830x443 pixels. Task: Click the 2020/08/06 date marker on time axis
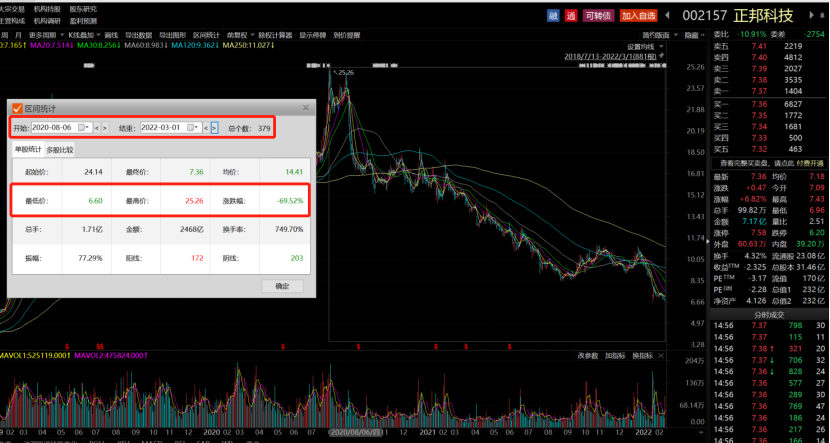(x=356, y=432)
